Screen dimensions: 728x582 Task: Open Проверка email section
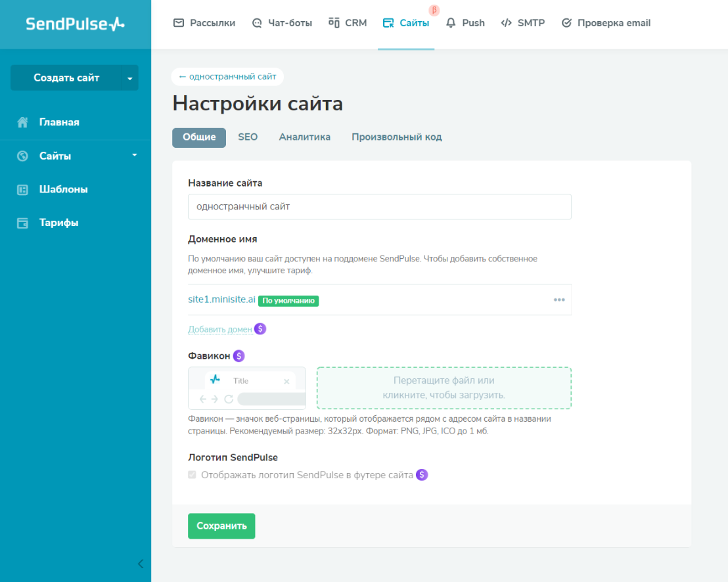[x=606, y=23]
